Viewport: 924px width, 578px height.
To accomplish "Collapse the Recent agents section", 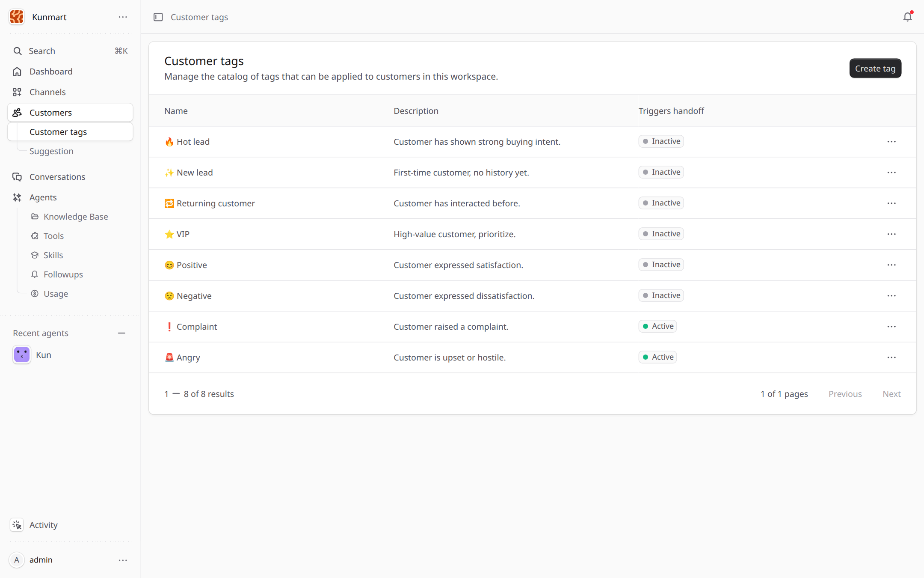I will (121, 333).
